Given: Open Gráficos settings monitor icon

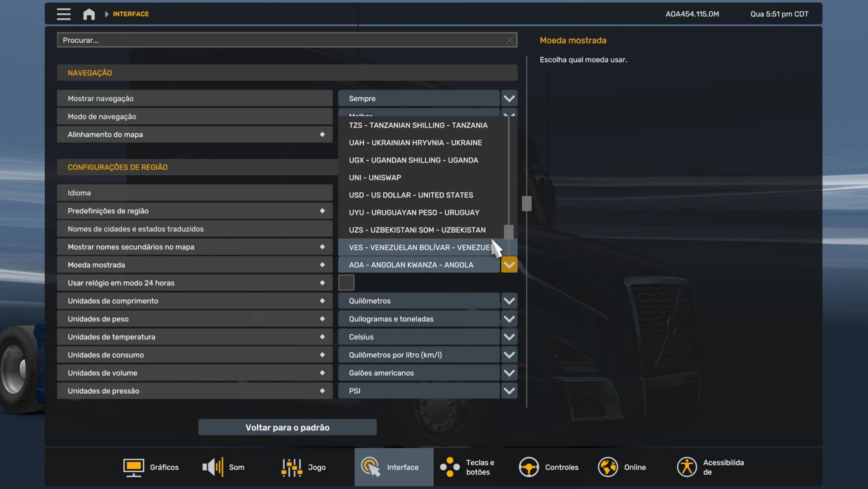Looking at the screenshot, I should coord(133,467).
